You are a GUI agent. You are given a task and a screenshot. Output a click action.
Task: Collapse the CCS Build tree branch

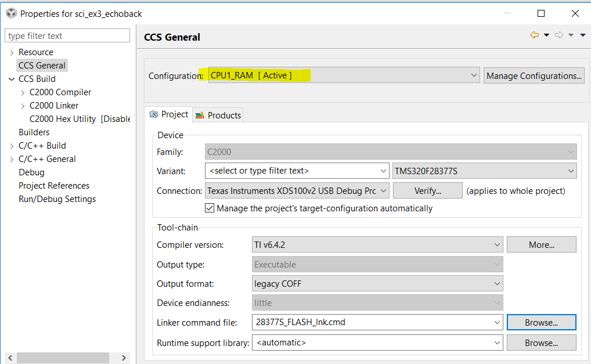12,78
